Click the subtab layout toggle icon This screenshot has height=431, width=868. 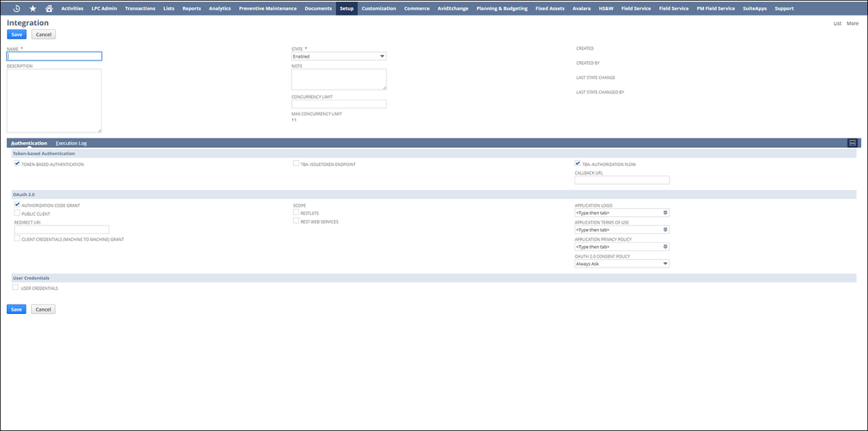click(852, 143)
